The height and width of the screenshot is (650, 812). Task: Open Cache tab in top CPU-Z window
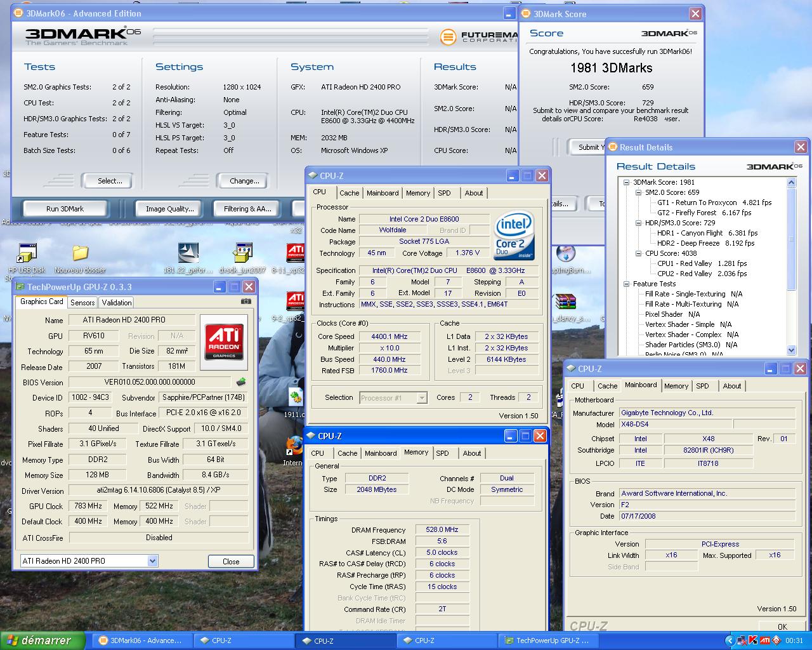pyautogui.click(x=350, y=193)
